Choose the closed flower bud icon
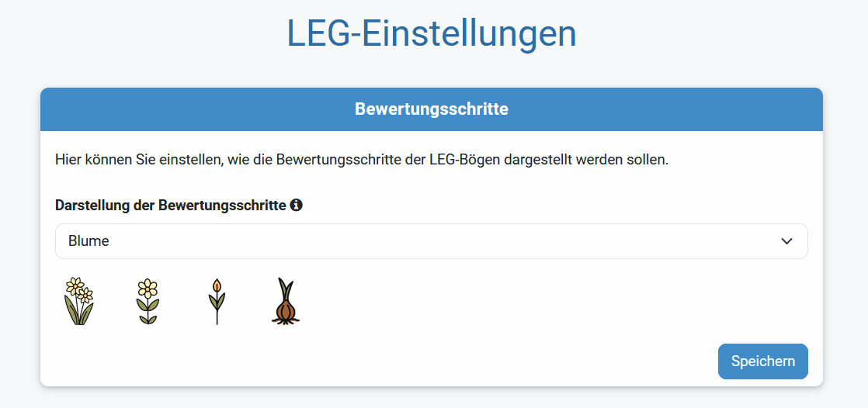 click(x=217, y=301)
